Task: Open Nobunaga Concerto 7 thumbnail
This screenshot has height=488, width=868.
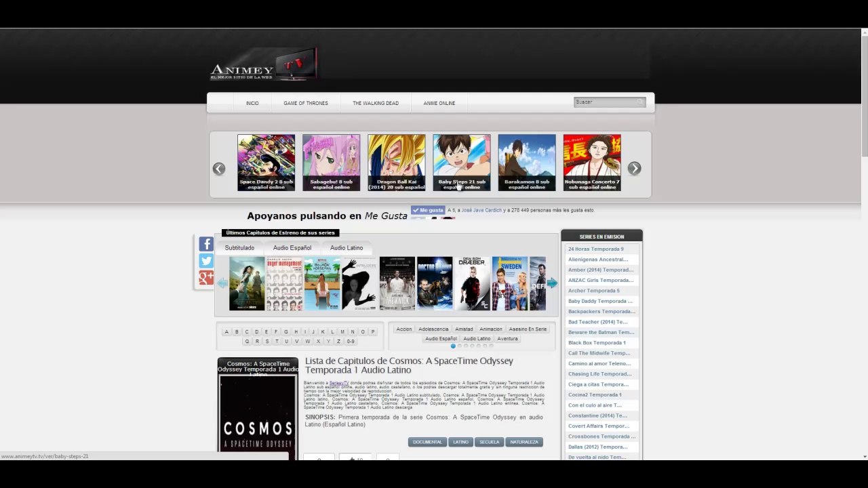Action: 591,163
